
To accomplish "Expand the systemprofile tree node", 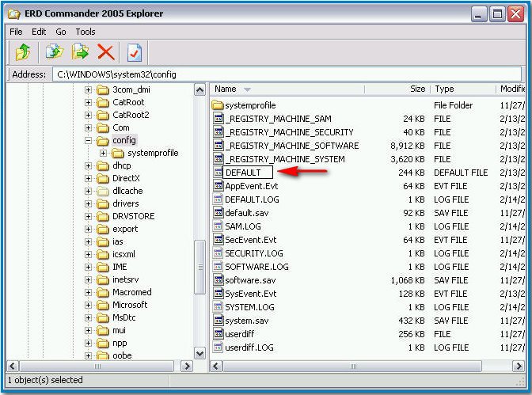I will 103,153.
